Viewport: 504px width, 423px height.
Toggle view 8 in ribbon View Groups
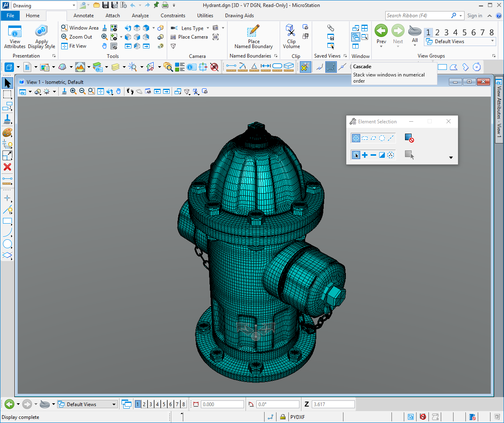coord(492,32)
